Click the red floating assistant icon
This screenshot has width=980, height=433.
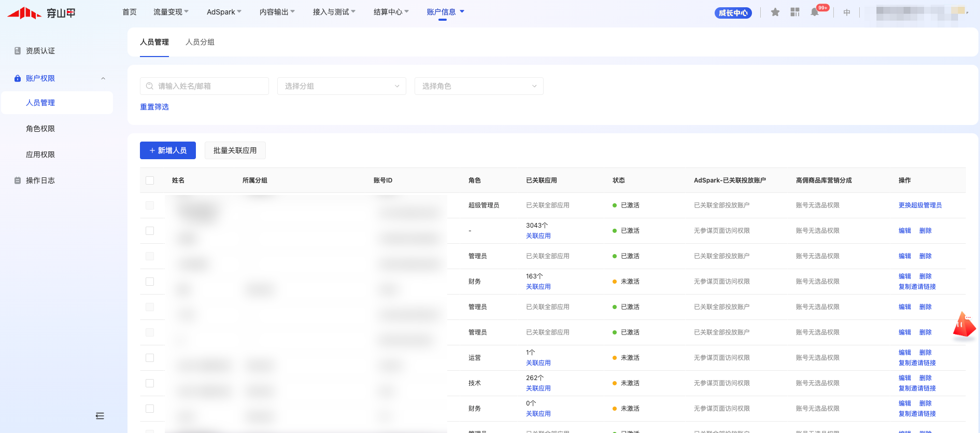(964, 326)
